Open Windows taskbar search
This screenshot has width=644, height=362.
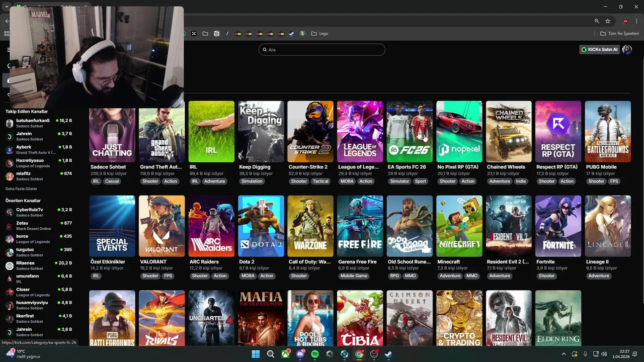(x=271, y=354)
